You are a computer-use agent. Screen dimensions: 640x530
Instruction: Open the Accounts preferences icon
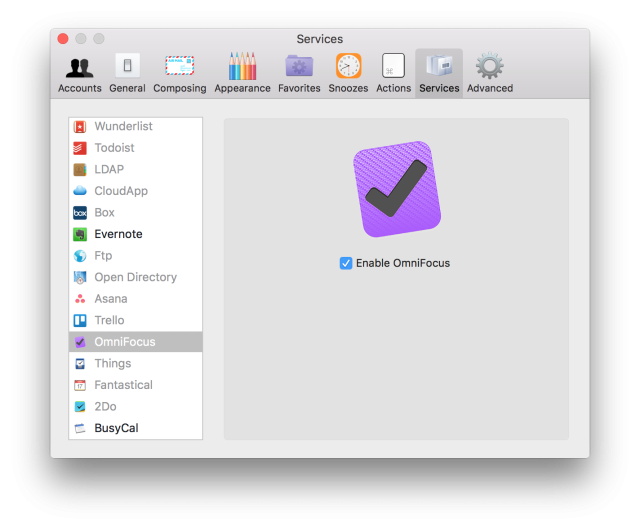tap(80, 67)
